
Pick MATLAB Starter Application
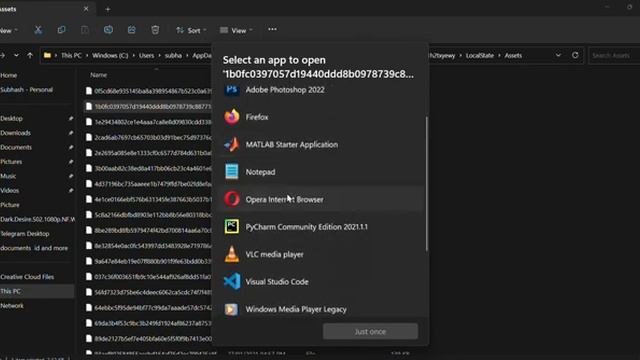coord(320,144)
